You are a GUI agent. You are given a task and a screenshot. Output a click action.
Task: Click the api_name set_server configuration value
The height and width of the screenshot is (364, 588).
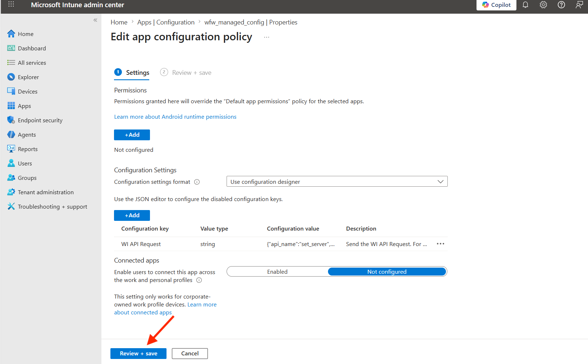pos(301,244)
